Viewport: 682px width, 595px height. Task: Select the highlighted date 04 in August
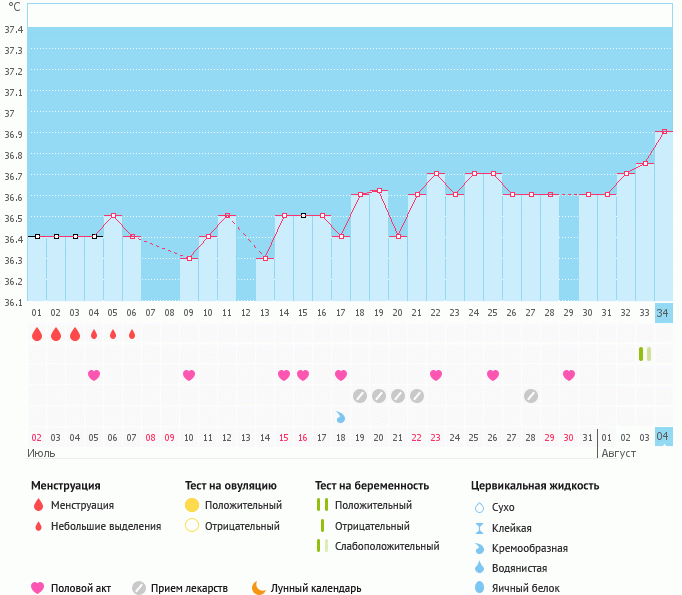(x=664, y=437)
